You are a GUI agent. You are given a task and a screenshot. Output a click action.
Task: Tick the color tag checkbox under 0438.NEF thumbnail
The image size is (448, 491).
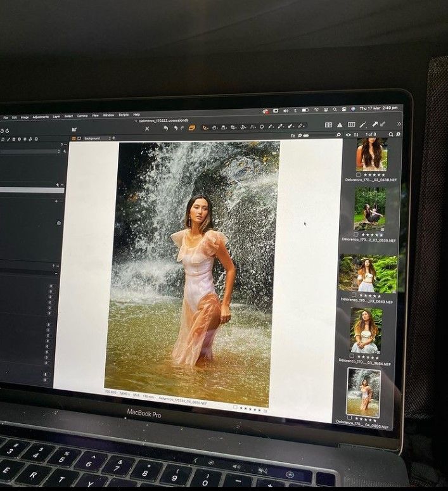(359, 174)
